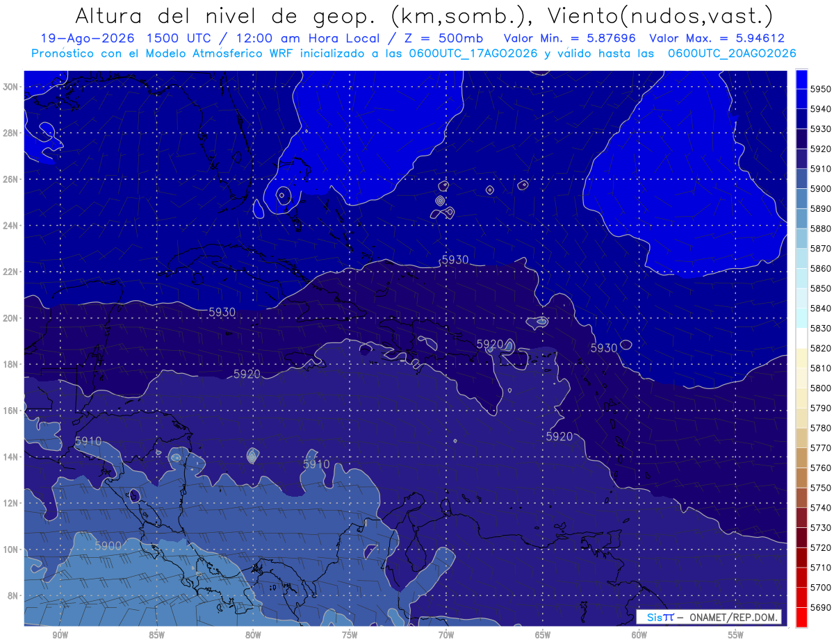Click the 5810 value in the color legend
Screen dimensions: 834x644
[820, 368]
